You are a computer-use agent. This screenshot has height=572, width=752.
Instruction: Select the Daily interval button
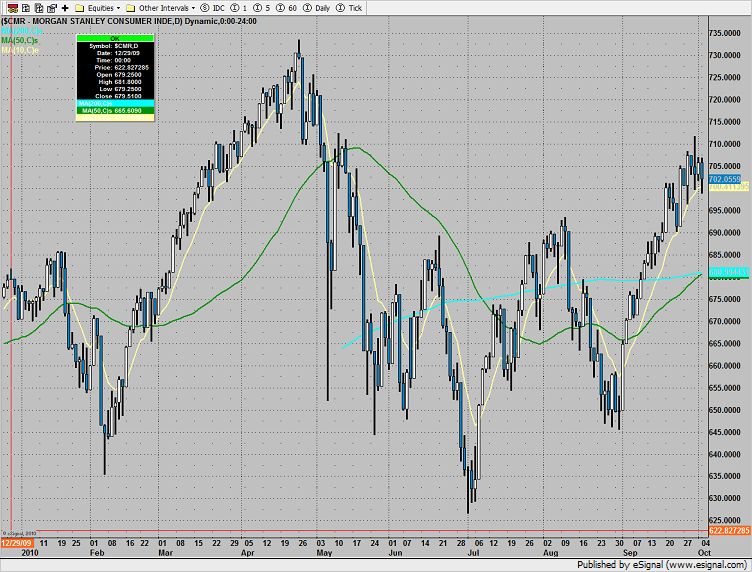[317, 8]
